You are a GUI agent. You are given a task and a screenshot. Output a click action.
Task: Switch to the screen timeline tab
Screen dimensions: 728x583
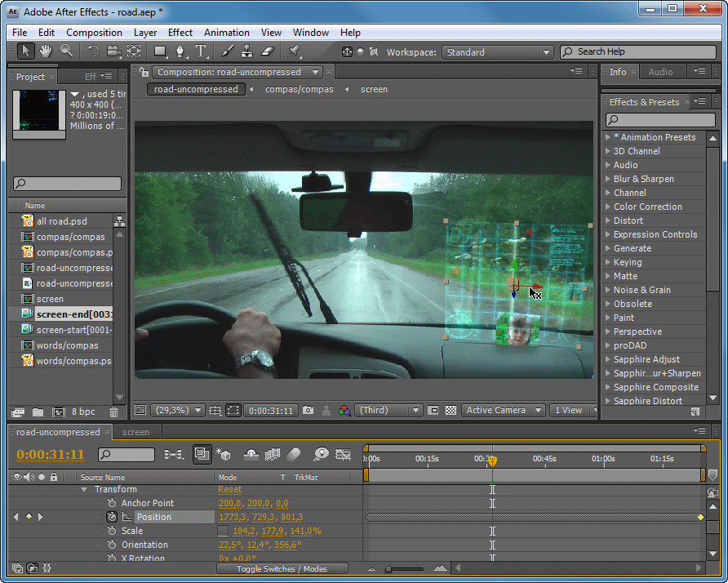point(136,432)
